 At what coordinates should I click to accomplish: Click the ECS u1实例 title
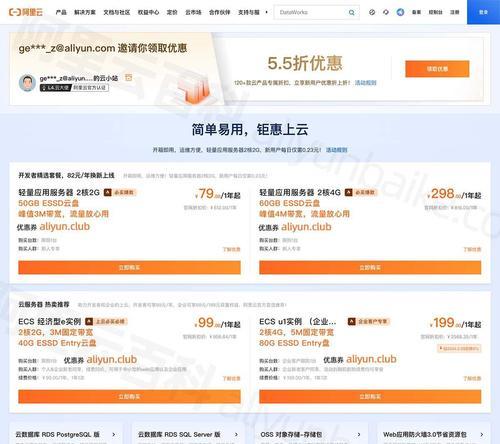click(298, 321)
